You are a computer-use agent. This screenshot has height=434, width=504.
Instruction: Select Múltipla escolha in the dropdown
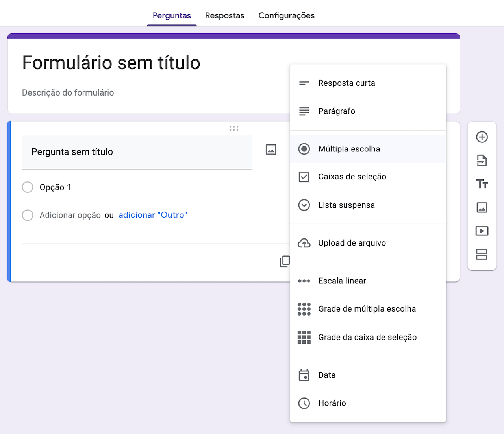349,149
